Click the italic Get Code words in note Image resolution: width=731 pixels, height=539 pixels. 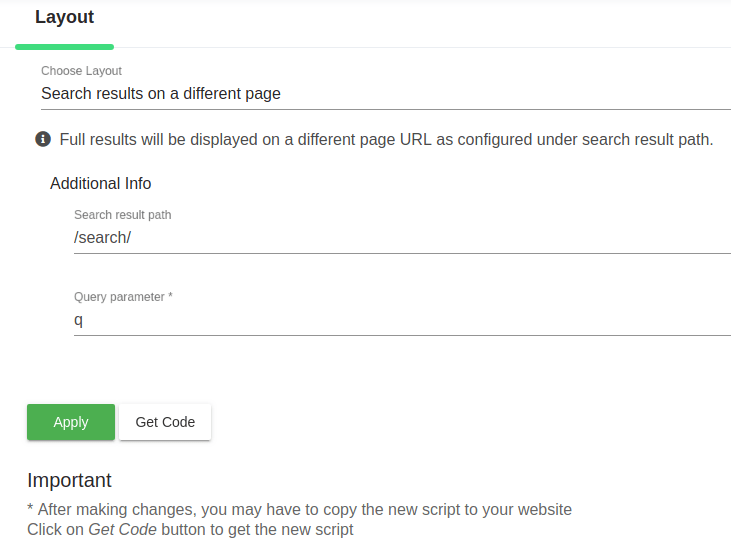point(122,529)
